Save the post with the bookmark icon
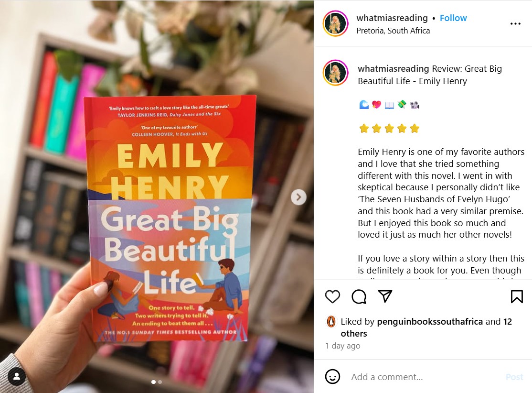 517,296
